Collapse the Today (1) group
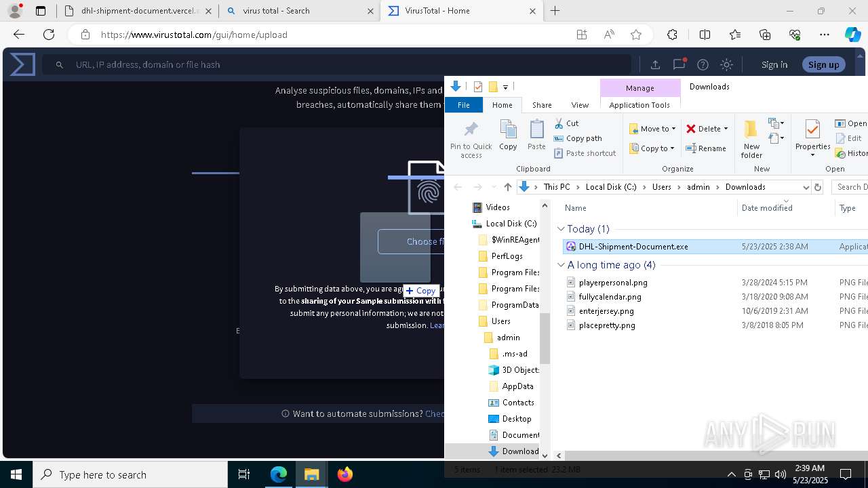Viewport: 868px width, 488px height. tap(561, 229)
